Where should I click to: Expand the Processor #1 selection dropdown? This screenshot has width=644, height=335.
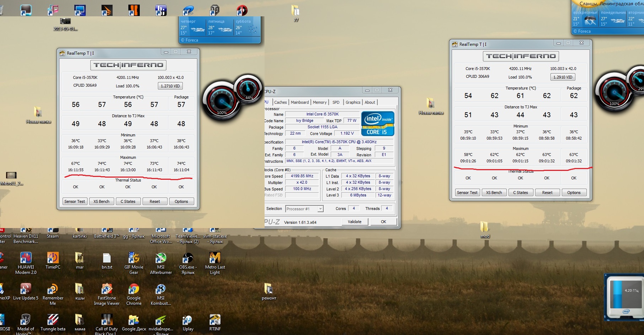click(x=320, y=209)
